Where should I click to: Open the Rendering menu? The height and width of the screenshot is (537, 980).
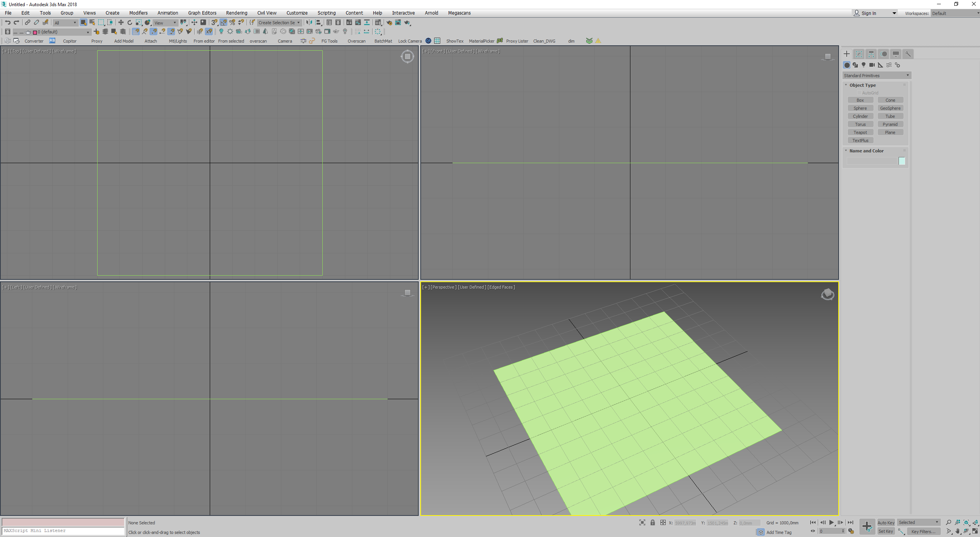237,13
